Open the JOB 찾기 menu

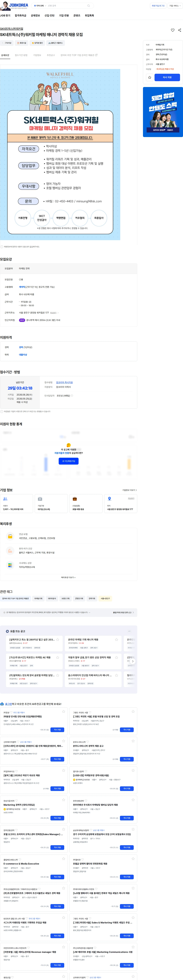click(5, 16)
